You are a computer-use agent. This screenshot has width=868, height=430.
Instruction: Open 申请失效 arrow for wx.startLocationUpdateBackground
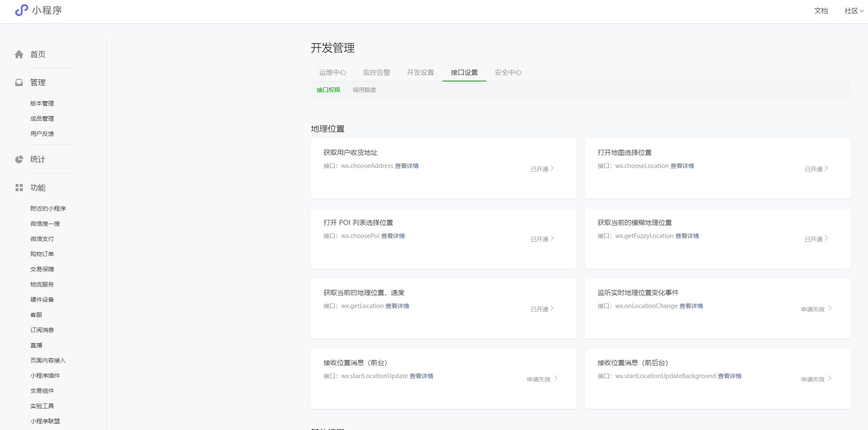(x=830, y=379)
